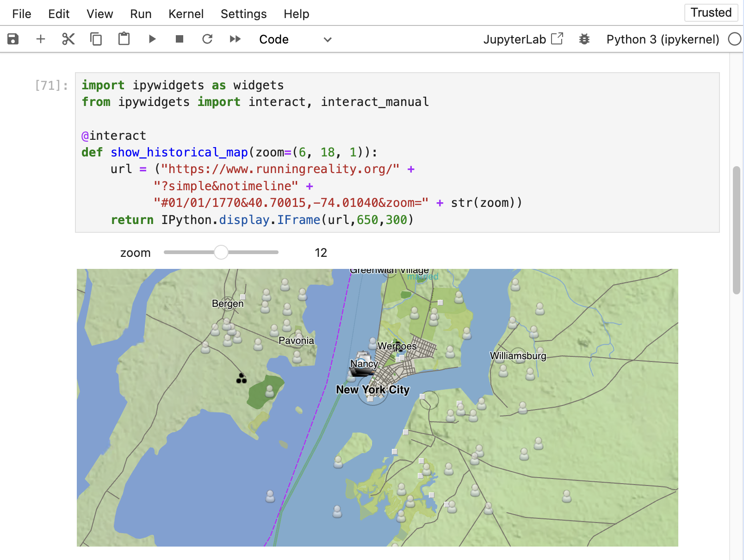The width and height of the screenshot is (744, 560).
Task: Enable the debugger
Action: [584, 39]
